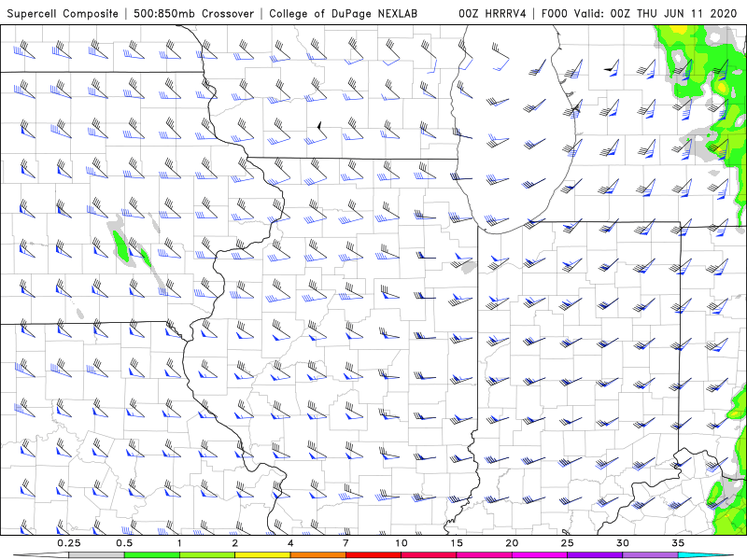The height and width of the screenshot is (560, 747).
Task: Select the magenta 20–25 legend segment
Action: pyautogui.click(x=540, y=555)
